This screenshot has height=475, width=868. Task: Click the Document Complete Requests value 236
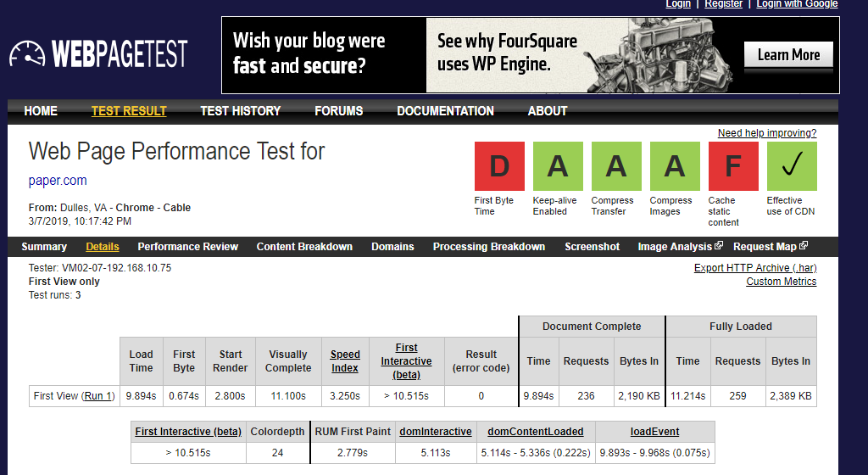click(x=586, y=396)
